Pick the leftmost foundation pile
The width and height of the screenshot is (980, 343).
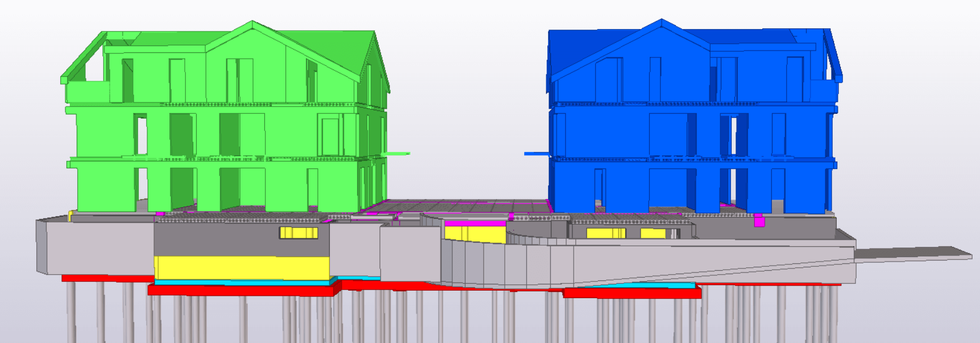[x=72, y=312]
